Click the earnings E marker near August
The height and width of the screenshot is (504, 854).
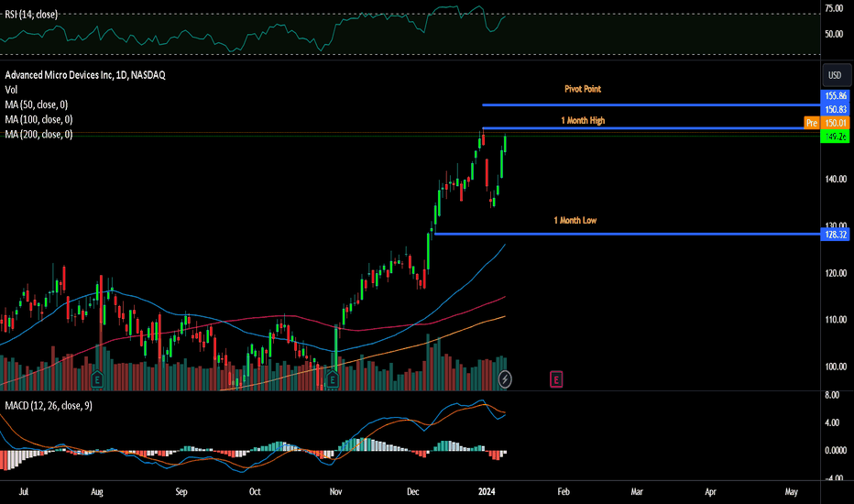(97, 378)
